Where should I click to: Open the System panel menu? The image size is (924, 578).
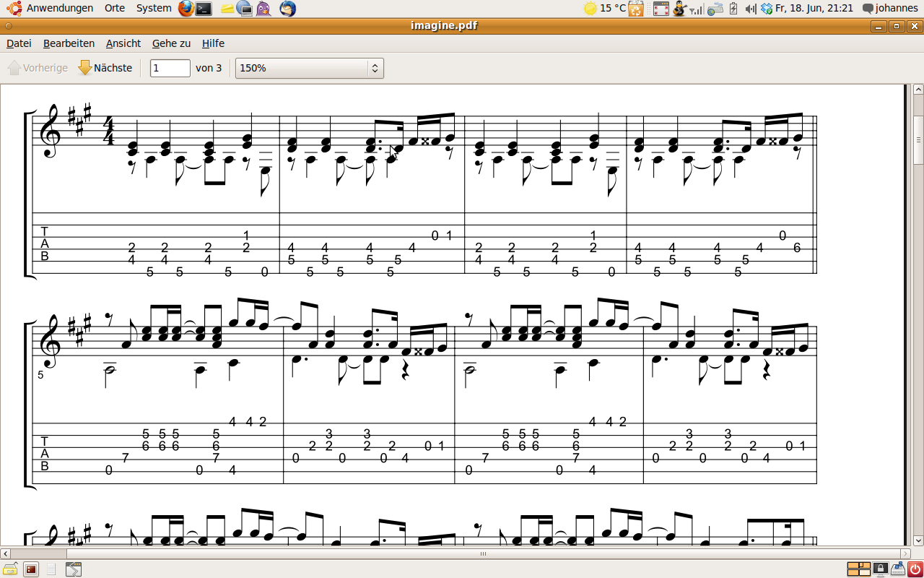pyautogui.click(x=154, y=8)
